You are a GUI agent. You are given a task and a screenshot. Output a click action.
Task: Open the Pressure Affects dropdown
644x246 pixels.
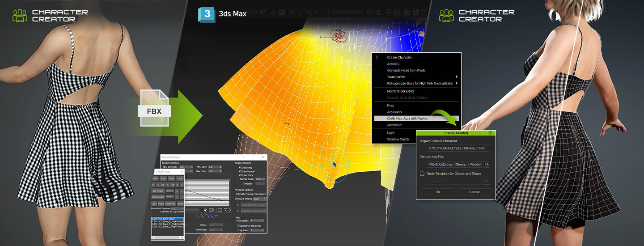tap(259, 199)
